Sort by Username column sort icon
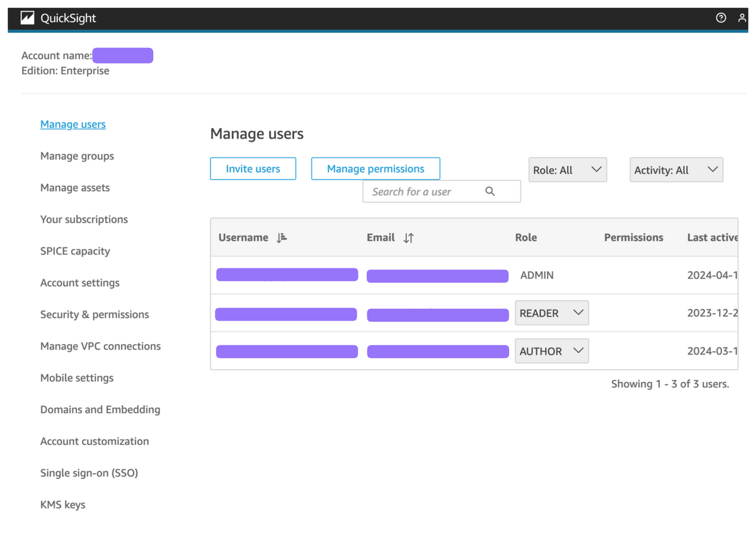The width and height of the screenshot is (756, 535). (282, 238)
